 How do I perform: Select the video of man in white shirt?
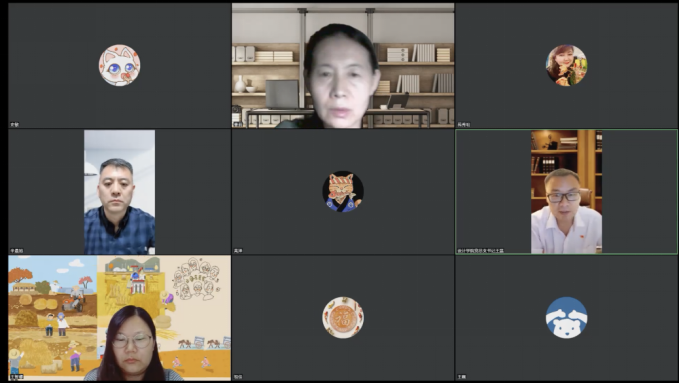(x=566, y=192)
